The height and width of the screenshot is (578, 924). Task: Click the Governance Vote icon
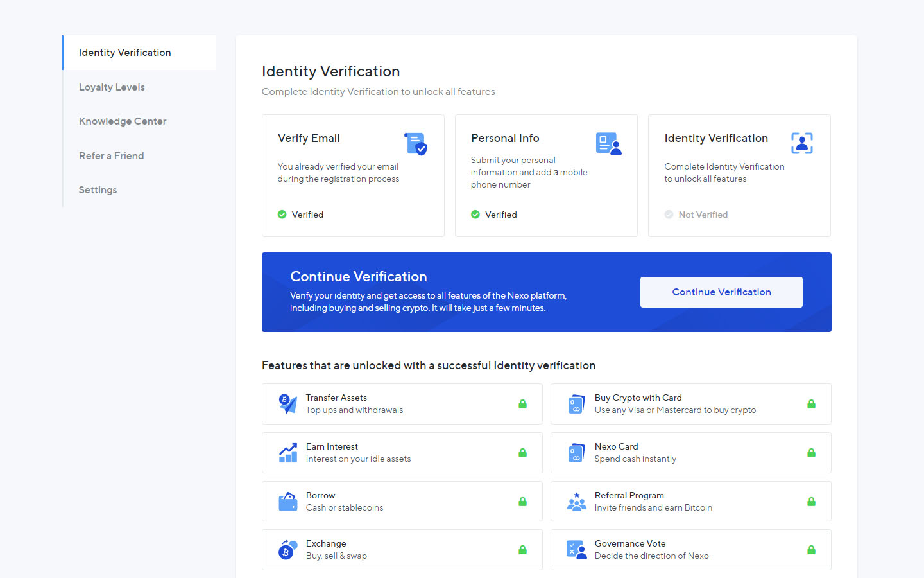point(577,550)
